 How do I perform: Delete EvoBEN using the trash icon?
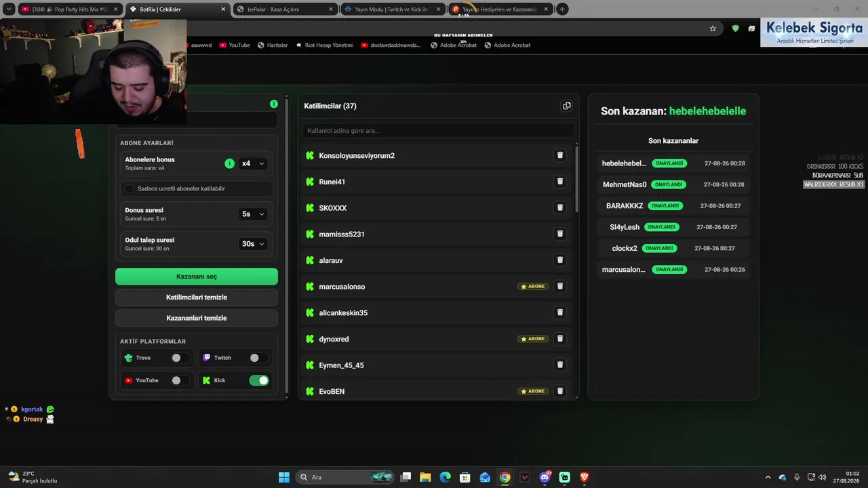tap(560, 391)
